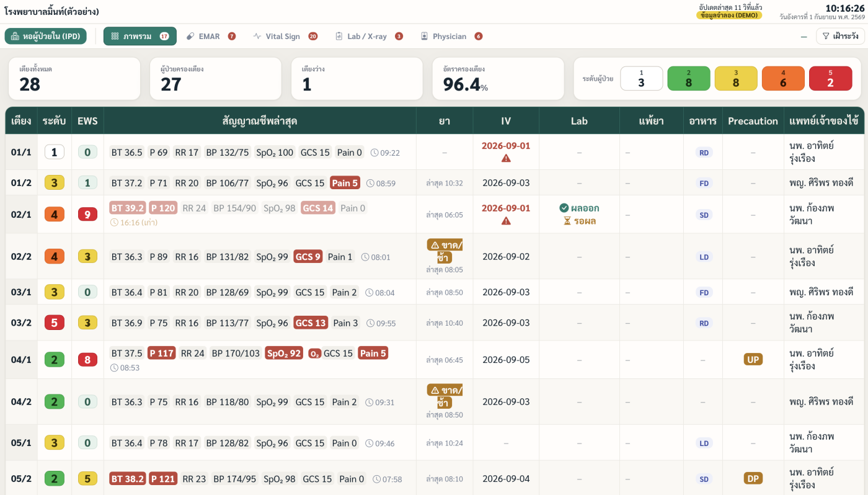
Task: Click the SD diet badge for bed 02/1
Action: coord(704,215)
